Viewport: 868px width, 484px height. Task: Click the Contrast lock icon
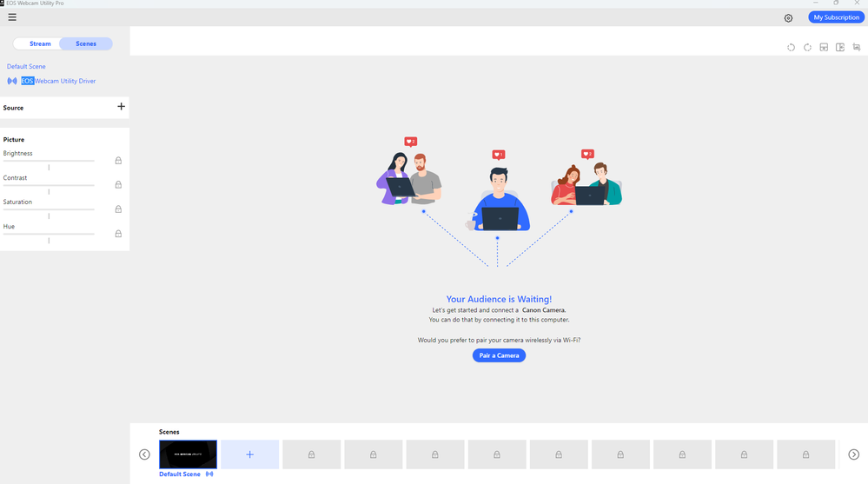[118, 185]
